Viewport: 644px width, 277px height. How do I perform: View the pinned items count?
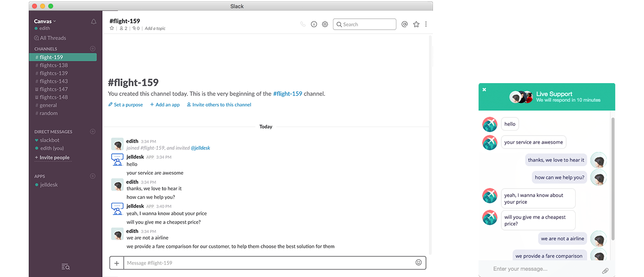click(x=136, y=29)
